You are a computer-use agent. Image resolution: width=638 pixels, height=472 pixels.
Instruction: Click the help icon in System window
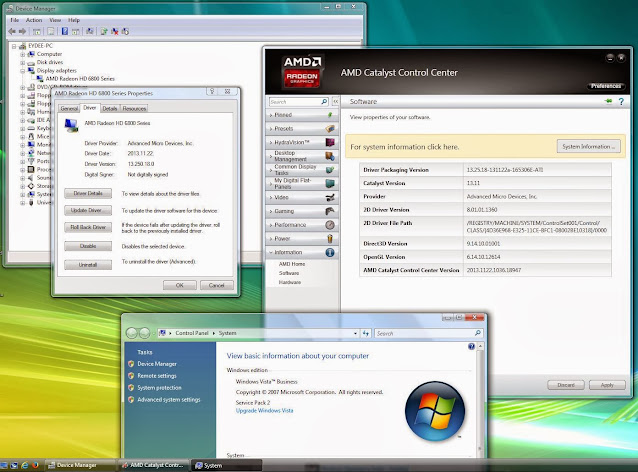point(471,347)
